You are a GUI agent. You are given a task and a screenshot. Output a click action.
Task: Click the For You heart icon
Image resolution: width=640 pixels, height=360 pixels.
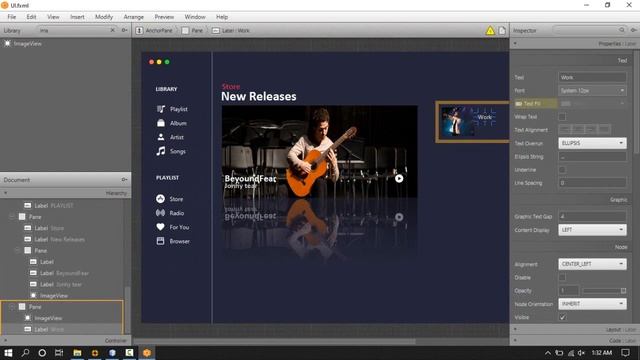[x=160, y=227]
